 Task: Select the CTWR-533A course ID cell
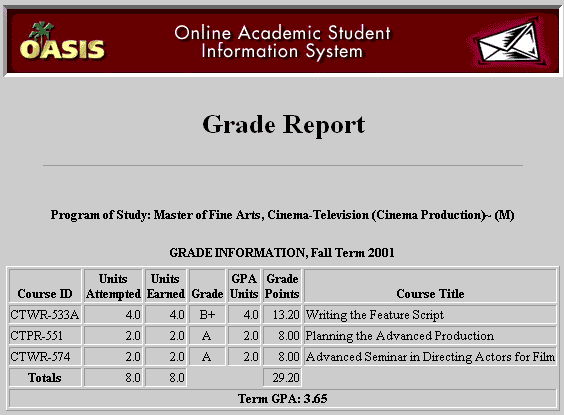click(45, 315)
